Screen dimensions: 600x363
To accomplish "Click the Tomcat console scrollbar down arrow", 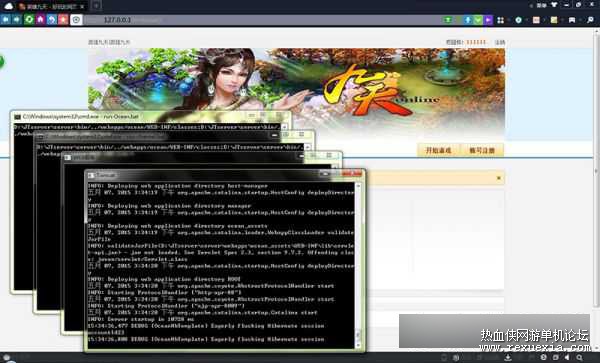I will pos(358,344).
